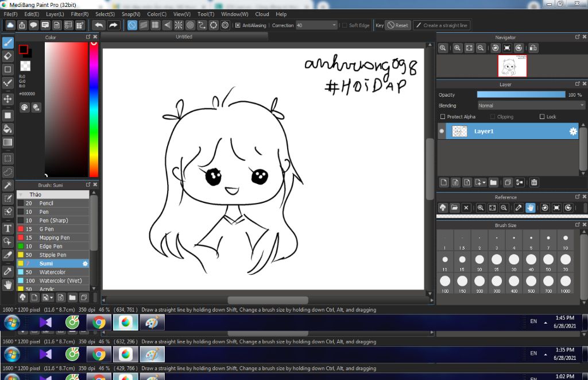This screenshot has width=588, height=380.
Task: Click the Opacity slider bar
Action: tap(521, 95)
